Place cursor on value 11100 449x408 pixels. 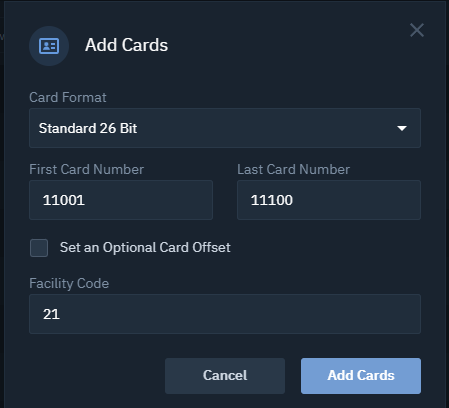point(272,200)
